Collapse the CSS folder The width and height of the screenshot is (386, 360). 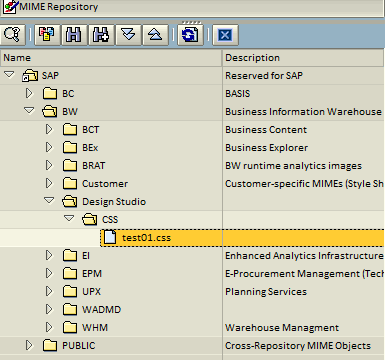(x=69, y=219)
